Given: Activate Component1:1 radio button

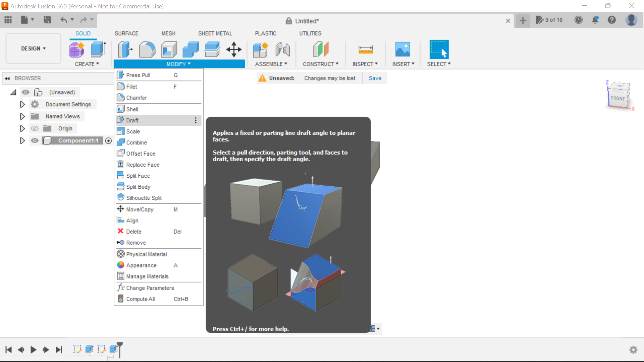Looking at the screenshot, I should [108, 141].
